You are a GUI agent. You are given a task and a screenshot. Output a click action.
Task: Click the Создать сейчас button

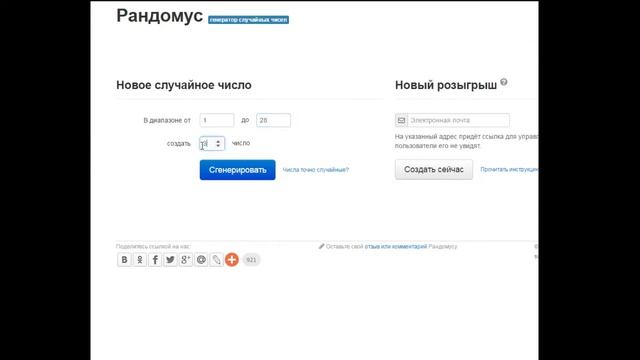[x=434, y=169]
